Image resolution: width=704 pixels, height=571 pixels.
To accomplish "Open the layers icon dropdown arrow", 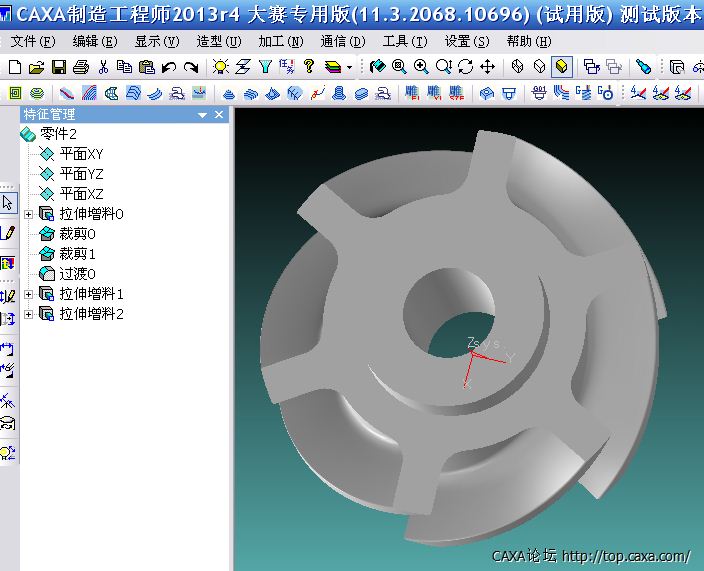I will coord(349,68).
